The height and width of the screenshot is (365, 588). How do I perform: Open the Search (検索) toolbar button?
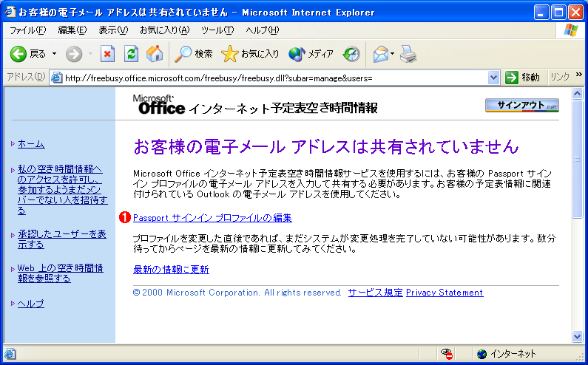194,54
